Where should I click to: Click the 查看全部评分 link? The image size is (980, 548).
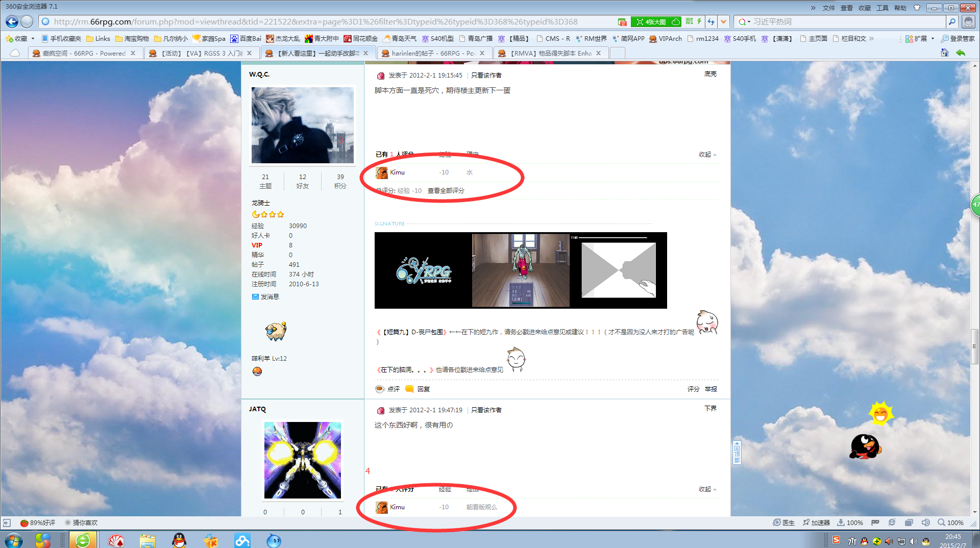(x=446, y=190)
